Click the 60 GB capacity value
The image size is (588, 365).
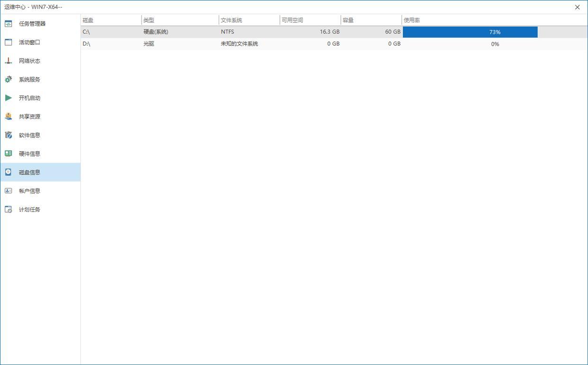(392, 32)
